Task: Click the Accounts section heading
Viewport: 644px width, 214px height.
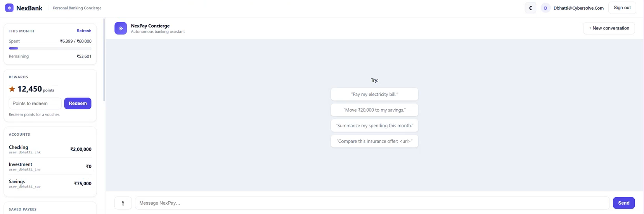Action: [19, 135]
